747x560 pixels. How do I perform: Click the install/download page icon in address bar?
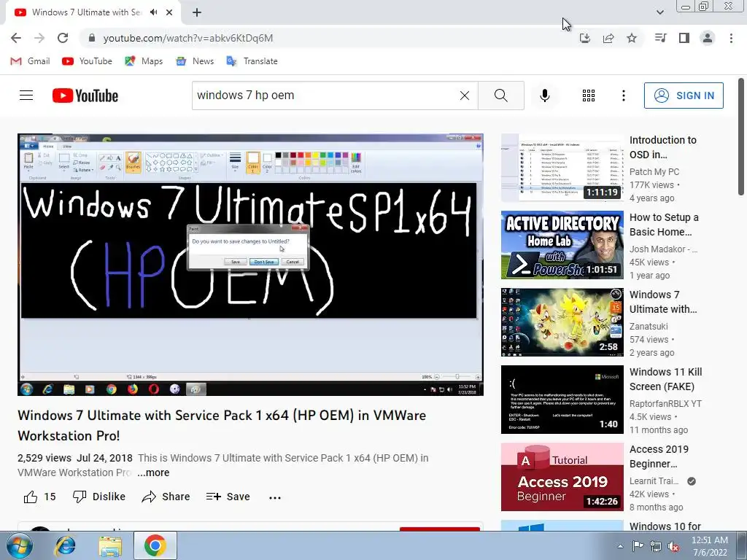point(584,38)
